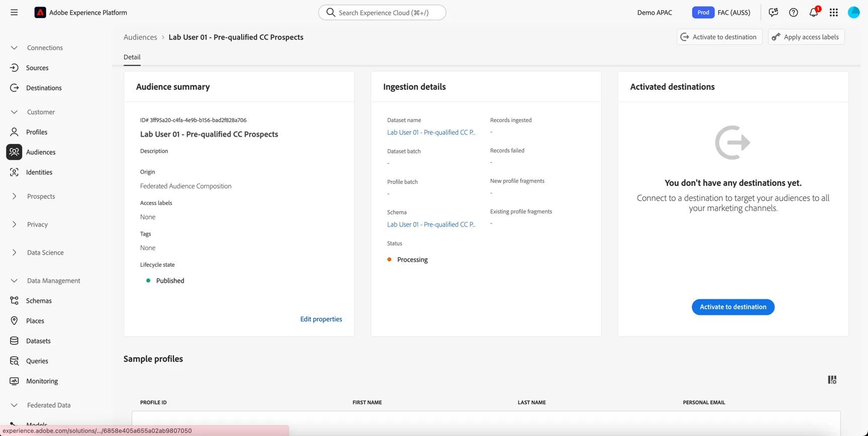Click the top Activate to destination arrow icon
868x436 pixels.
(684, 37)
